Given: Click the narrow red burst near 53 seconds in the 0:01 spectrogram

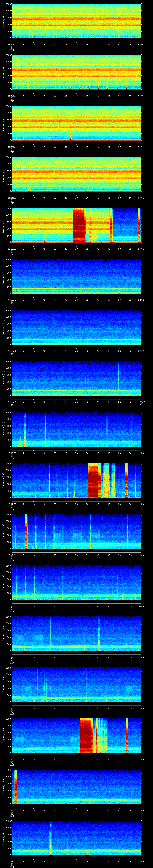Looking at the screenshot, I should pyautogui.click(x=126, y=481).
